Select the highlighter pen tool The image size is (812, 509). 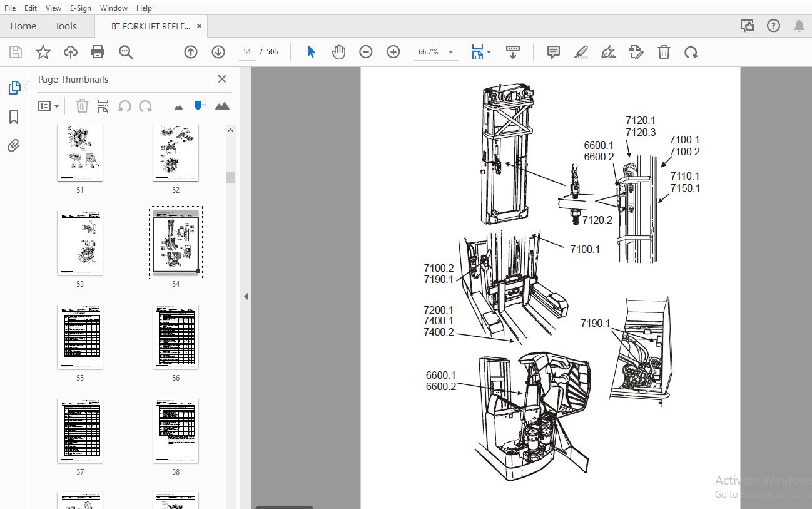pos(581,52)
